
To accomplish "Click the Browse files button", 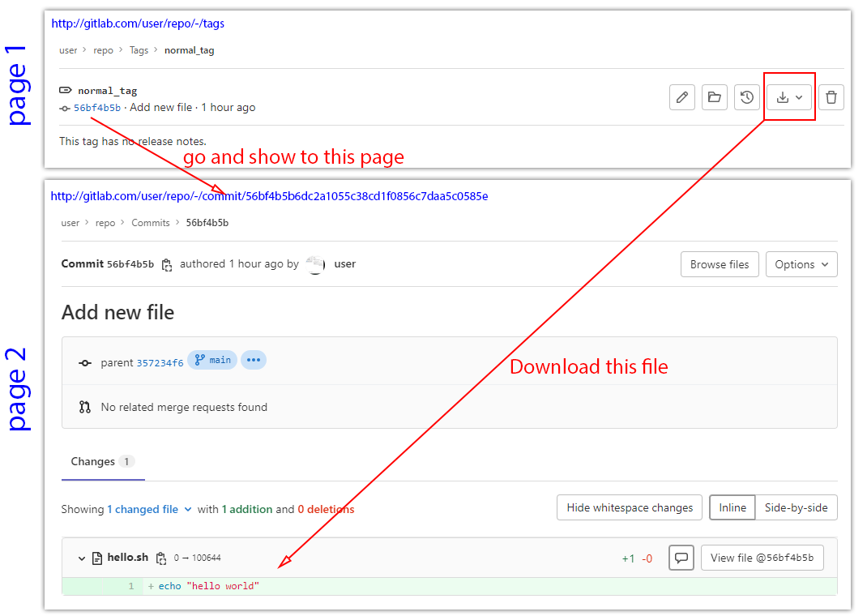I will (x=720, y=264).
